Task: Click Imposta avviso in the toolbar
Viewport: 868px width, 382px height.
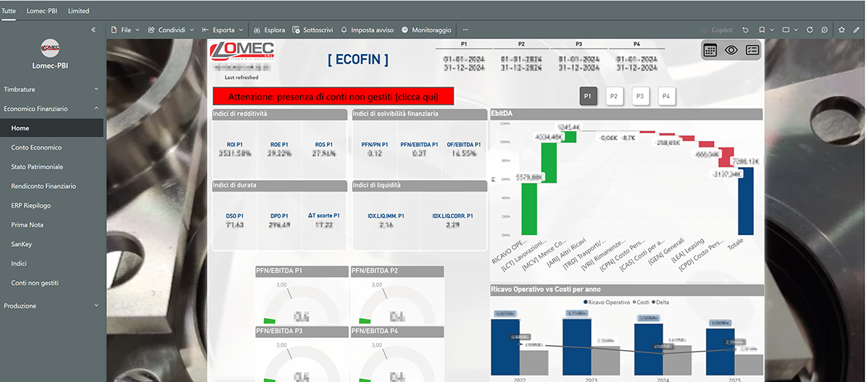Action: coord(367,30)
